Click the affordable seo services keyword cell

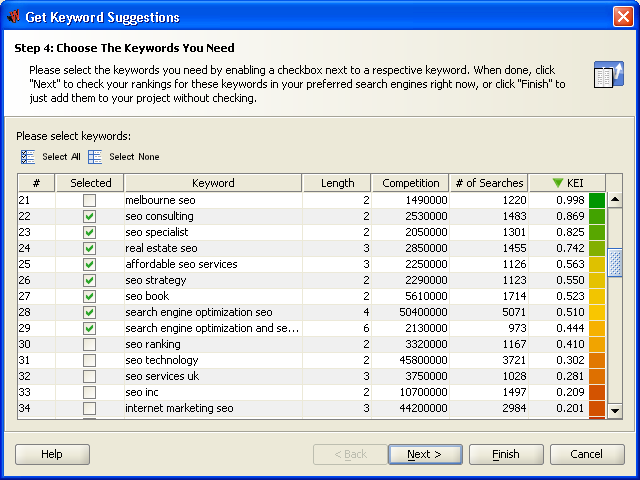coord(213,264)
